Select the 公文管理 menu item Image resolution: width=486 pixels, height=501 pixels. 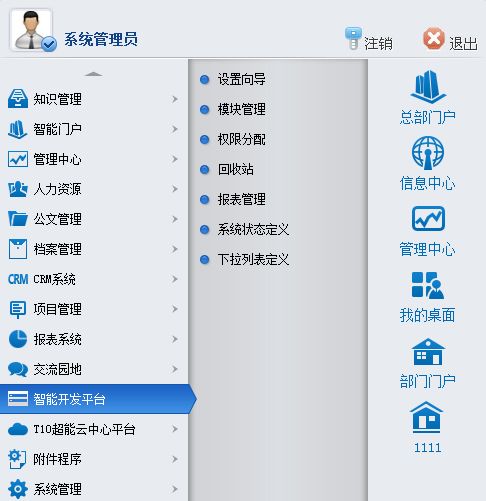(x=94, y=219)
